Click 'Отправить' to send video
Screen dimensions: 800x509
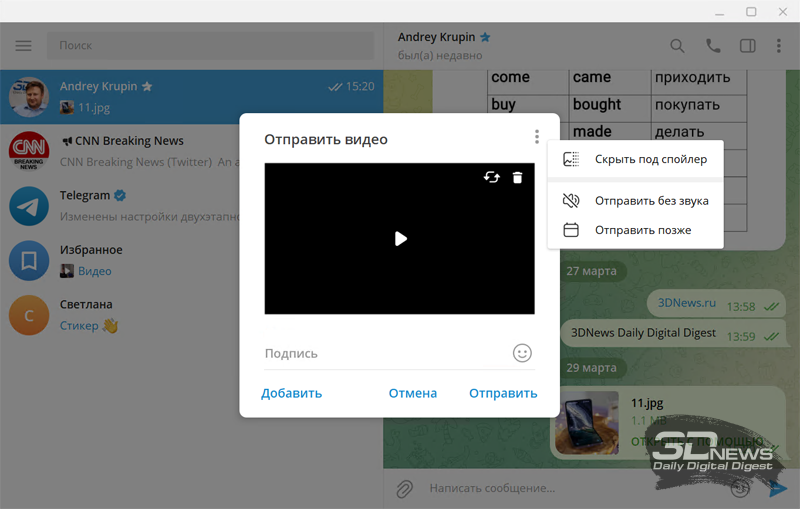point(503,393)
